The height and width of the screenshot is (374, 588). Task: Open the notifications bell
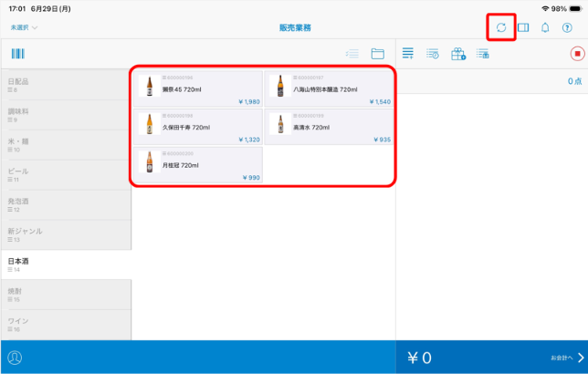pos(545,27)
